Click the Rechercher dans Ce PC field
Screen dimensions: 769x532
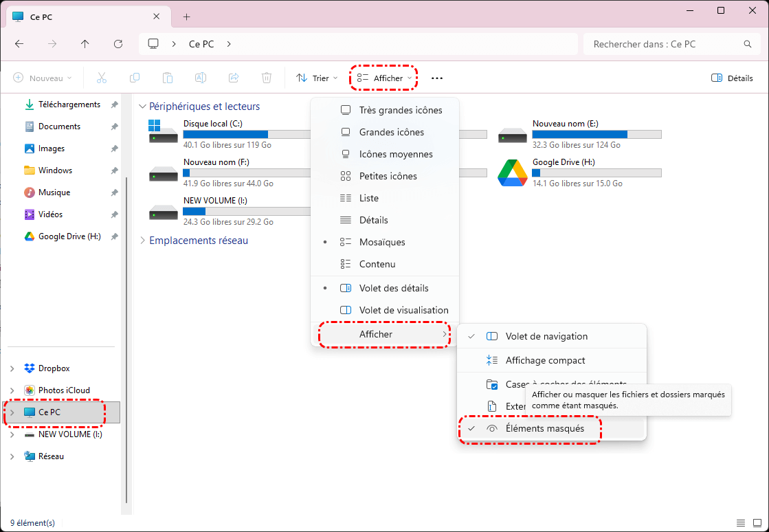663,44
